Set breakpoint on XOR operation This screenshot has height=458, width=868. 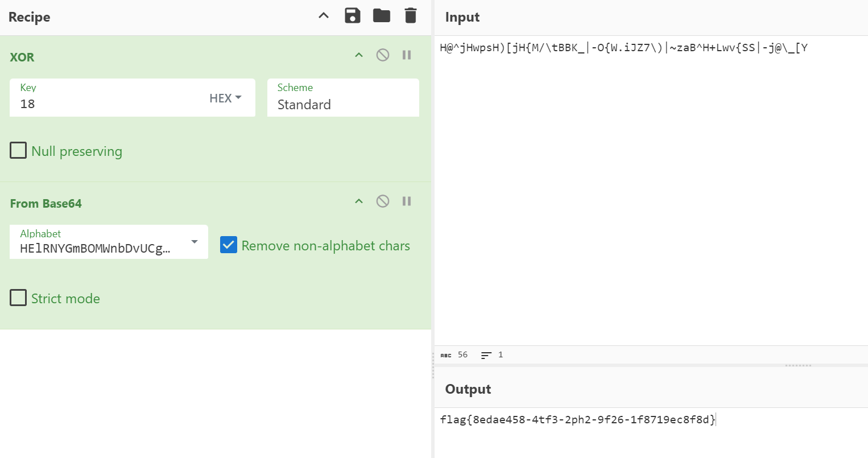click(x=407, y=55)
